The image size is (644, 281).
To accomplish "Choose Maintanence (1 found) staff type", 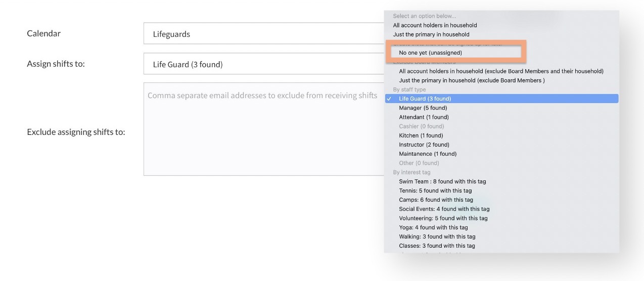I will 427,154.
